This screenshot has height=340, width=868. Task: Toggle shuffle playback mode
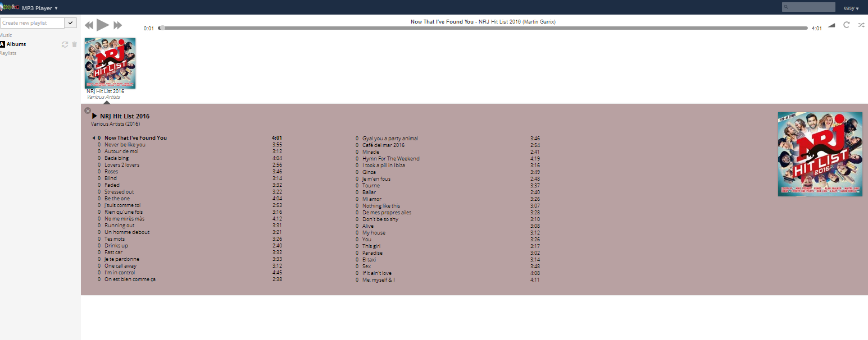[861, 25]
